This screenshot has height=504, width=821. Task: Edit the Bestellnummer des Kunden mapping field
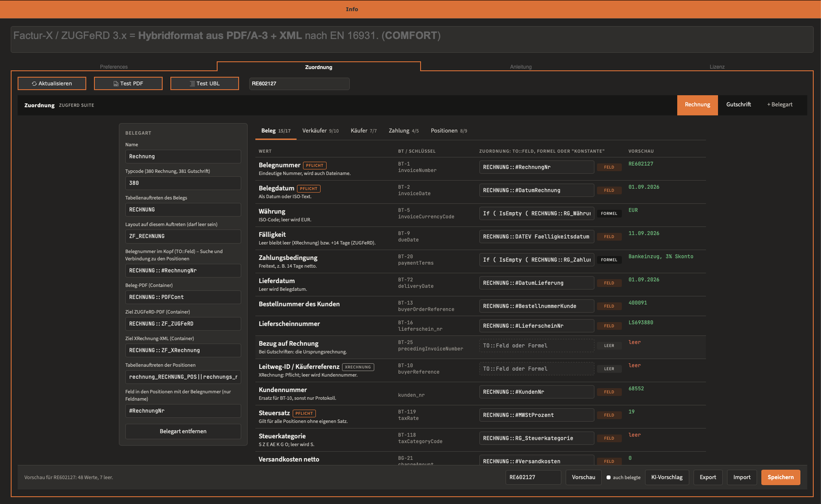point(536,306)
